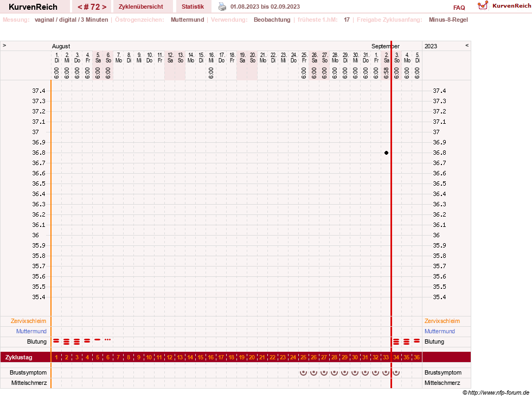The height and width of the screenshot is (399, 532).
Task: Click the Zyklustag row label
Action: [x=18, y=357]
